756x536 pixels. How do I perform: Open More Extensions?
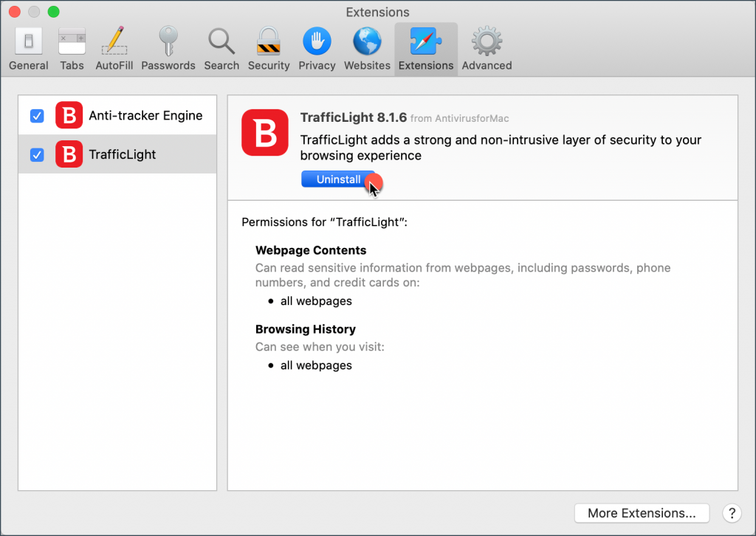pyautogui.click(x=642, y=513)
